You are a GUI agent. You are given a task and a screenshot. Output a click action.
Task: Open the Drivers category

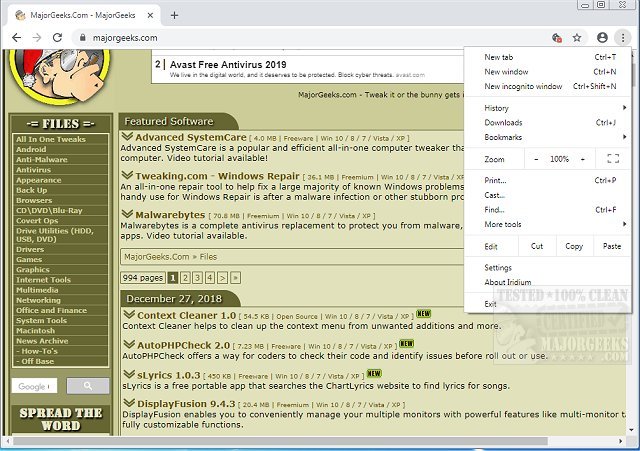click(x=30, y=249)
